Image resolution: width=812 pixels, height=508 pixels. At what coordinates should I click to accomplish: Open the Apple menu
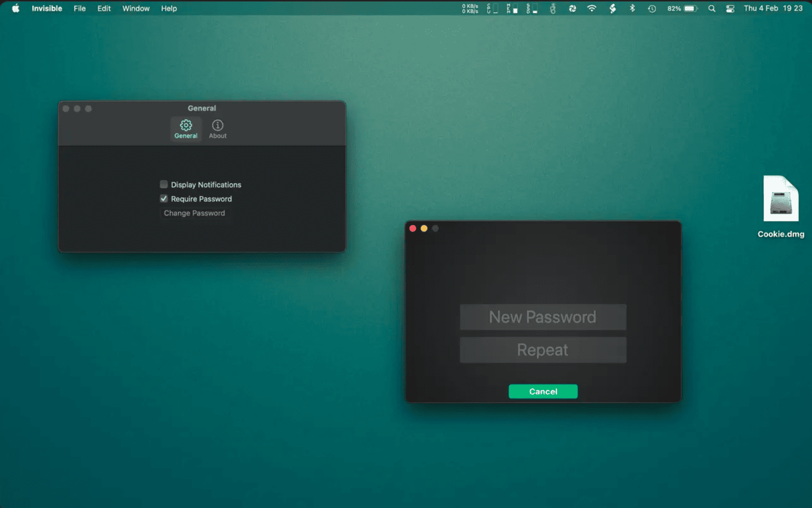15,8
